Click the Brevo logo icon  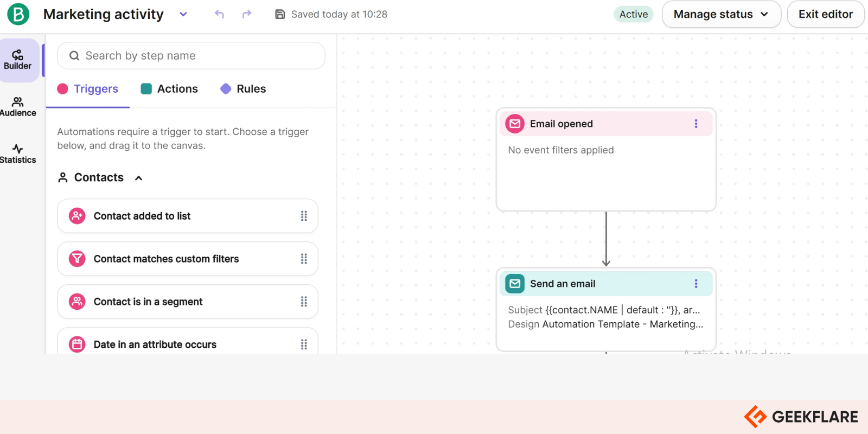[18, 14]
